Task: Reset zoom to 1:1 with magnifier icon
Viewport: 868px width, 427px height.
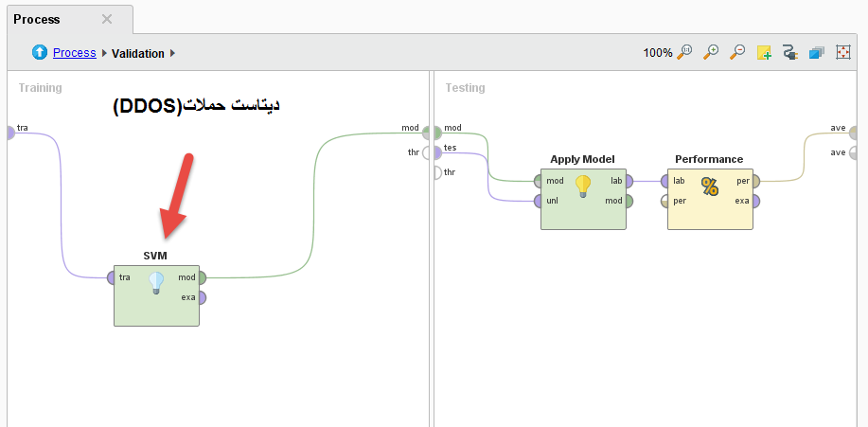Action: coord(686,53)
